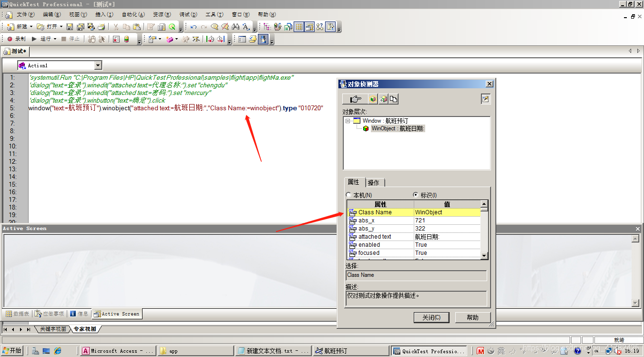Close the Active Screen pane
The height and width of the screenshot is (357, 644).
point(638,229)
